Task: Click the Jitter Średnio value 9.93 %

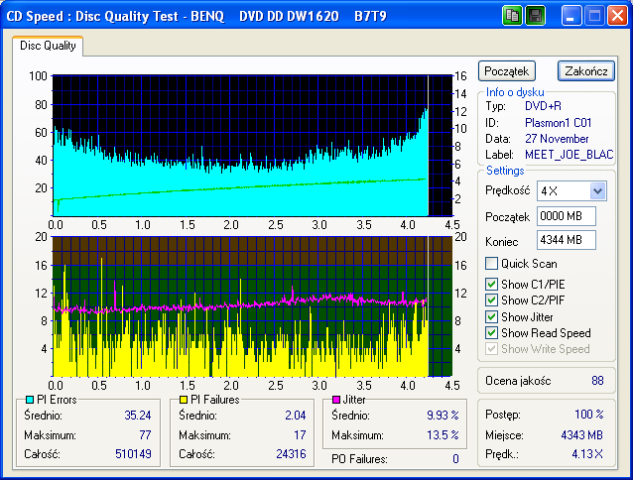Action: pos(443,415)
